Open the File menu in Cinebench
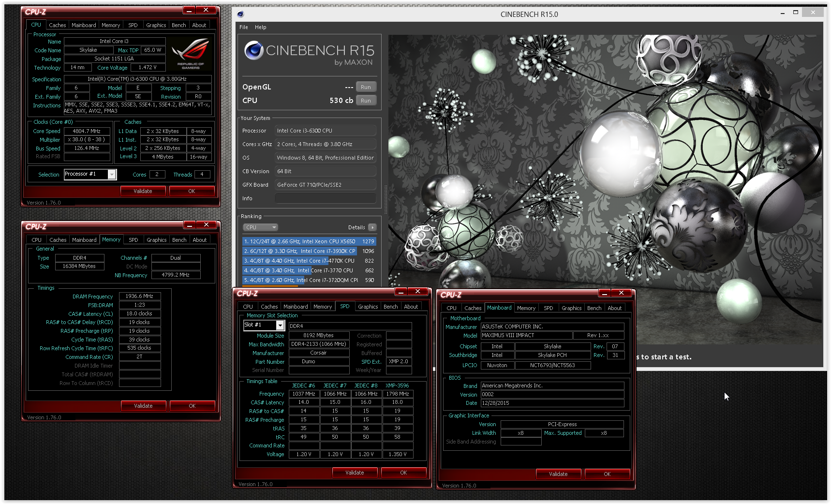The height and width of the screenshot is (504, 831). [x=244, y=27]
